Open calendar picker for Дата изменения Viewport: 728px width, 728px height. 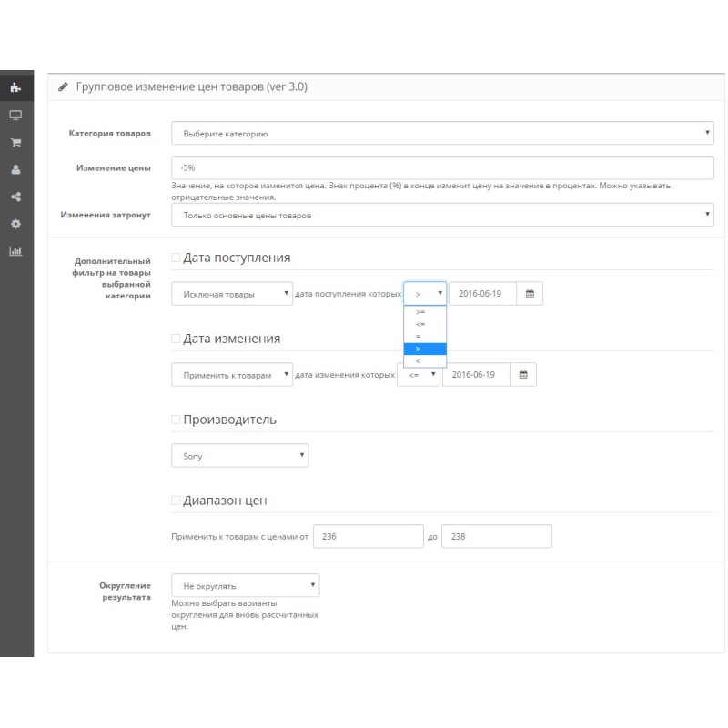click(523, 374)
